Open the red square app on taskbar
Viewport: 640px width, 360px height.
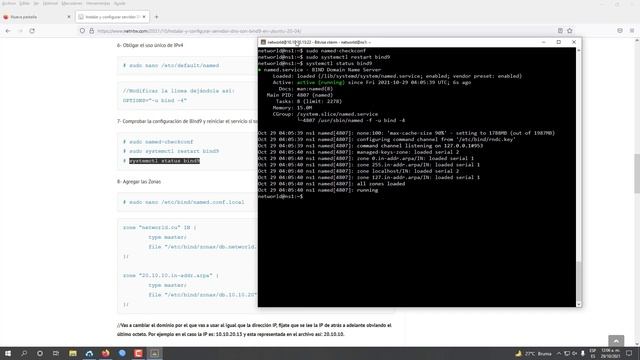pos(138,353)
